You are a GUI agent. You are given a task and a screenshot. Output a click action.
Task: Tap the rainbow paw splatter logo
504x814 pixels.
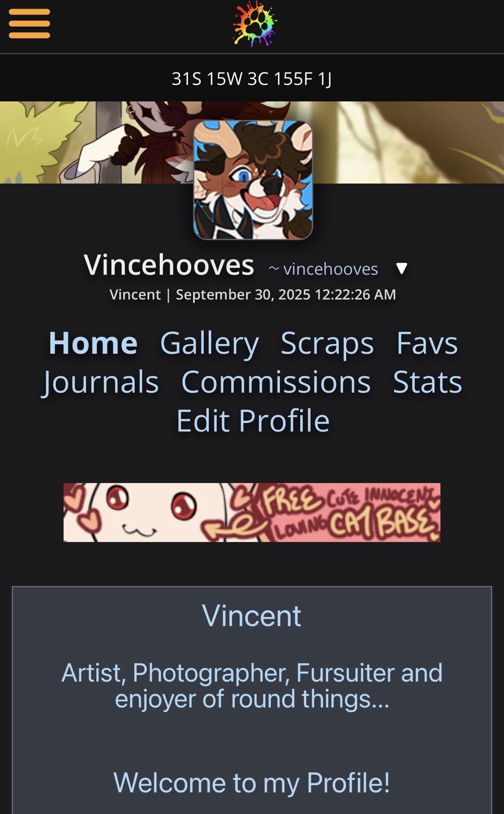click(x=255, y=24)
